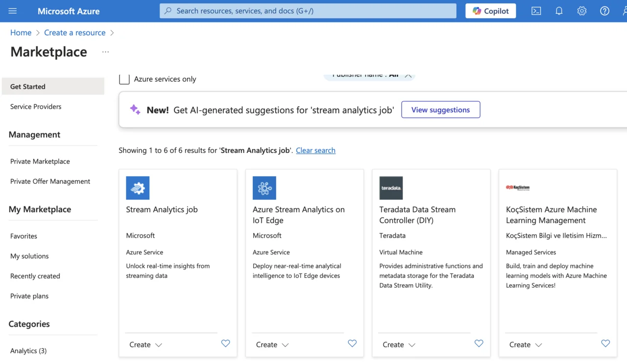Screen dimensions: 627x364
Task: Click the Stream Analytics job product icon
Action: [138, 188]
